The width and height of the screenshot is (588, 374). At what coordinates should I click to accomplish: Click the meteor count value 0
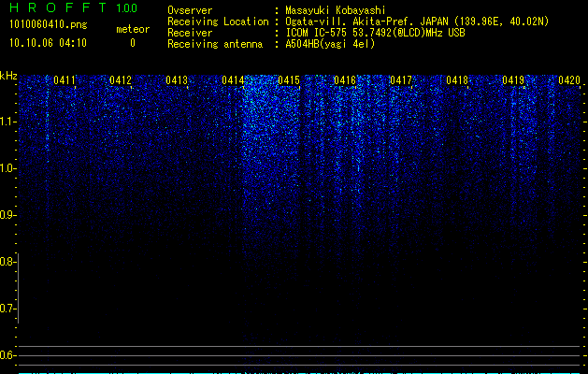point(133,43)
